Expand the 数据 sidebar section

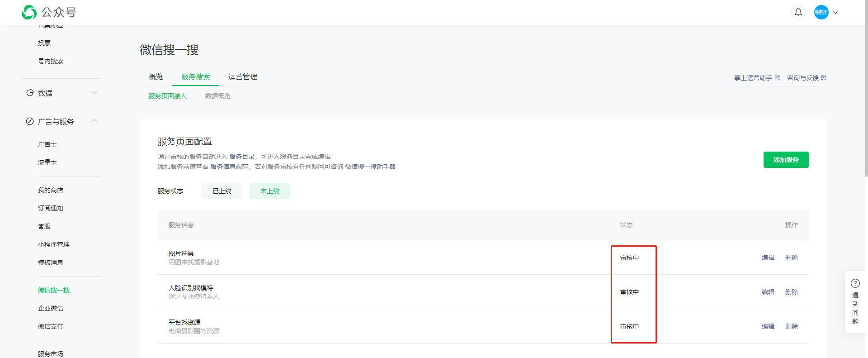click(x=94, y=93)
